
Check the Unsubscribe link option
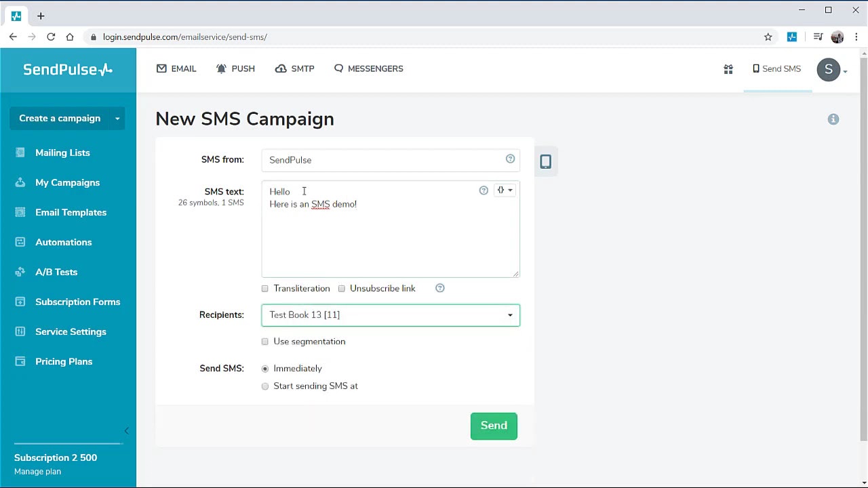pyautogui.click(x=342, y=289)
